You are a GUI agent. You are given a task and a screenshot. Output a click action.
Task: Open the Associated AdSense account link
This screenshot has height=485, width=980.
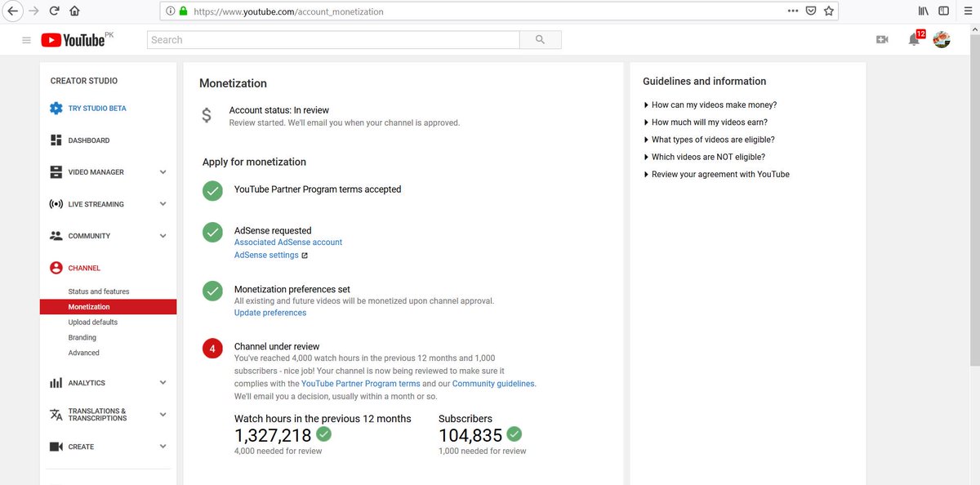pyautogui.click(x=288, y=242)
